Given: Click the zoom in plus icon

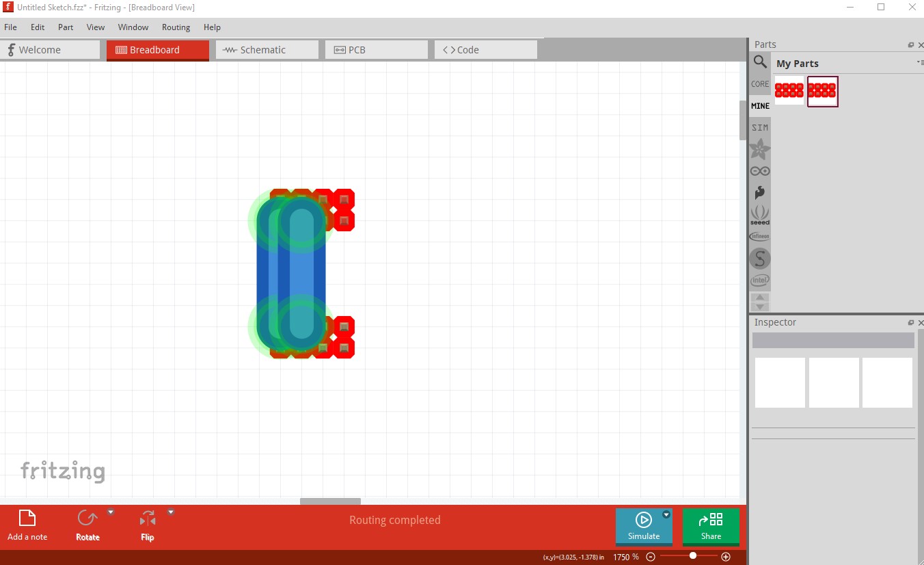Looking at the screenshot, I should pyautogui.click(x=726, y=557).
